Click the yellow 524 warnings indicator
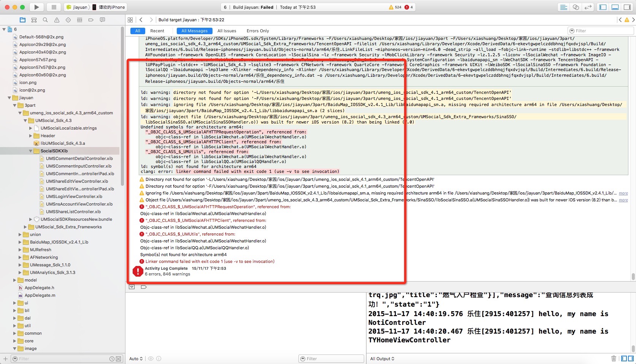Screen dimensions: 636x364 coord(395,7)
